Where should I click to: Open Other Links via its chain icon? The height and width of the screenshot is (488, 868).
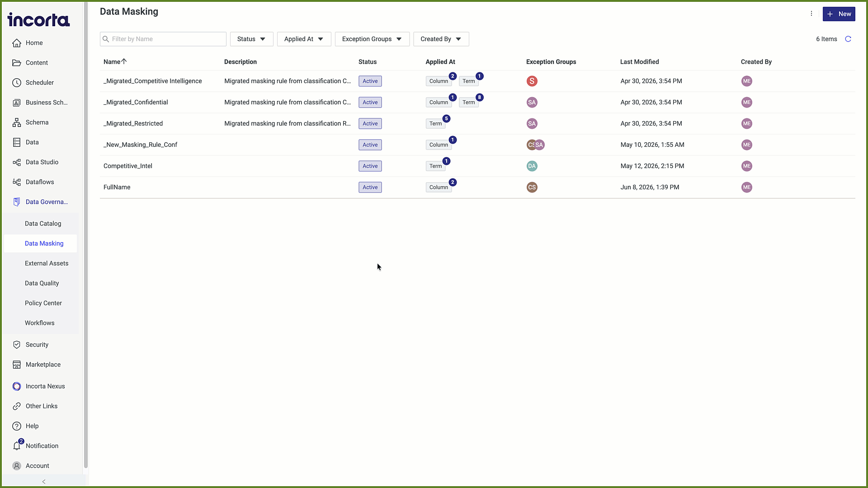(x=17, y=406)
